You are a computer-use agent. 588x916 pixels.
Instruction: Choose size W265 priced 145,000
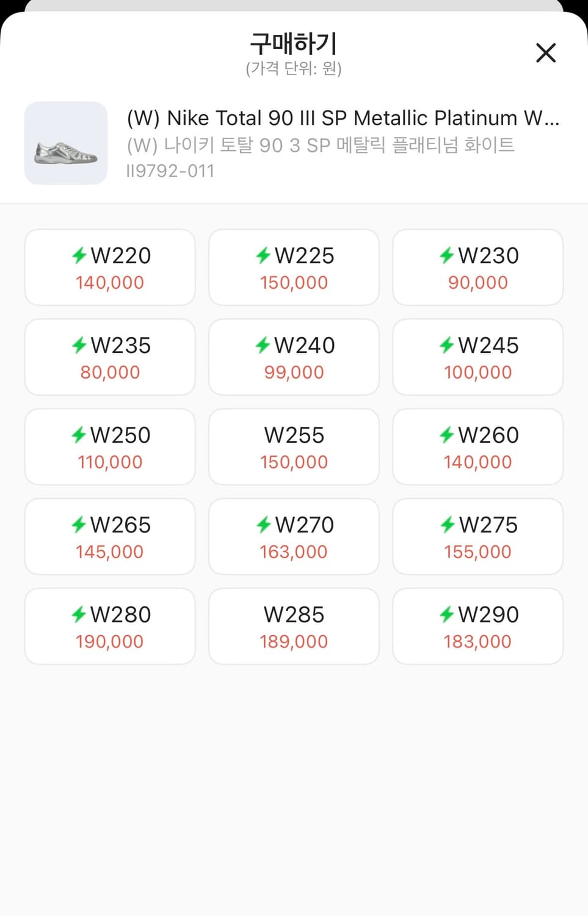110,537
